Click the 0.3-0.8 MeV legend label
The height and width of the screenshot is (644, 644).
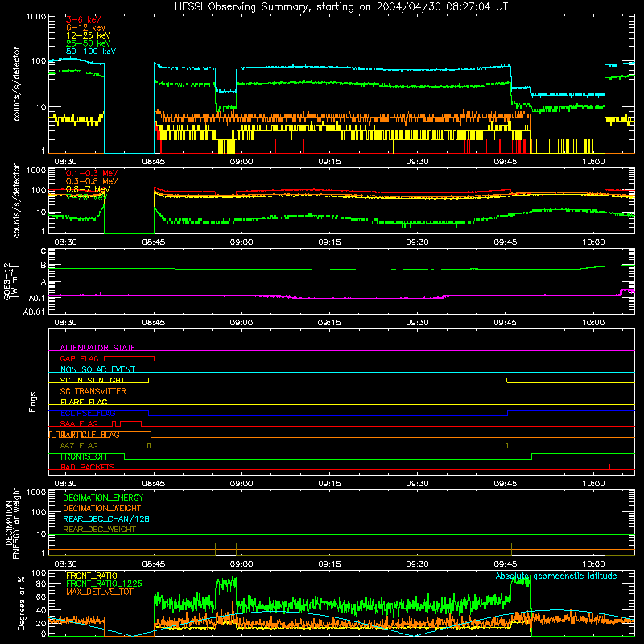point(92,181)
